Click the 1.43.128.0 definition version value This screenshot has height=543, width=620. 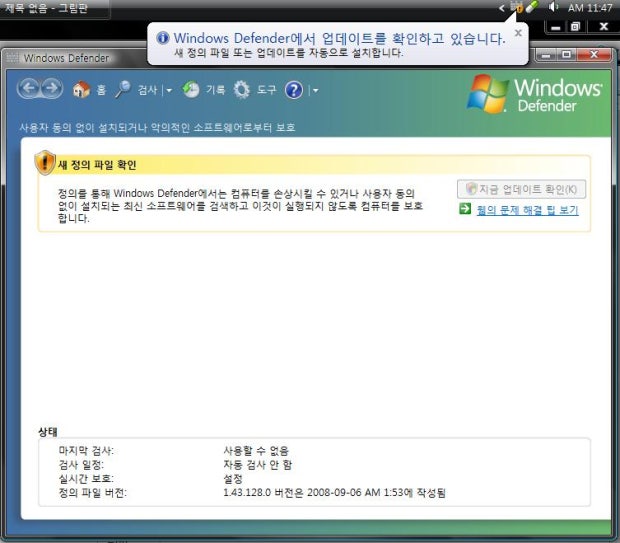coord(335,493)
